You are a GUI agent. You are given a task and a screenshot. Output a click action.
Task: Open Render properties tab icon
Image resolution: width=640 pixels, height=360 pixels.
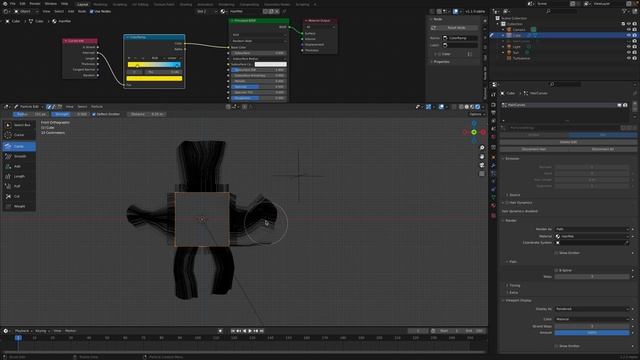(x=493, y=104)
